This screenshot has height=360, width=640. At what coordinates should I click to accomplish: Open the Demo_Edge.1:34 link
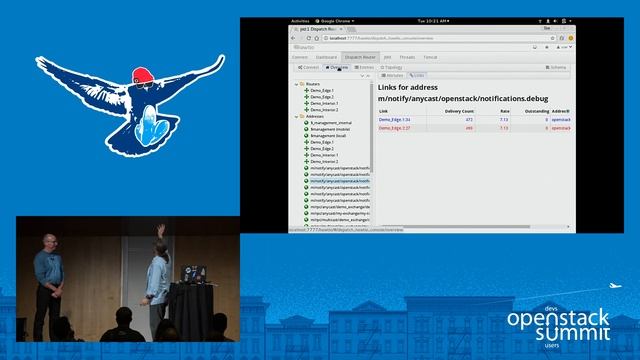coord(394,120)
